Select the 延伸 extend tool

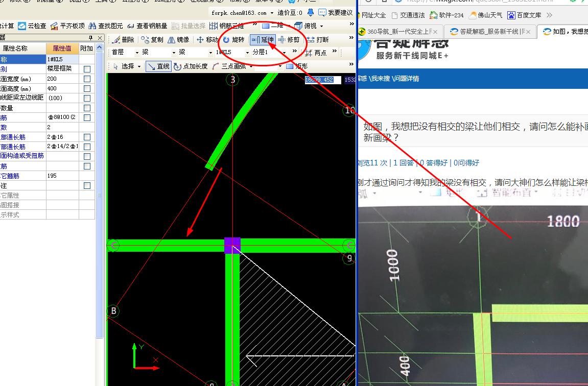pyautogui.click(x=263, y=40)
